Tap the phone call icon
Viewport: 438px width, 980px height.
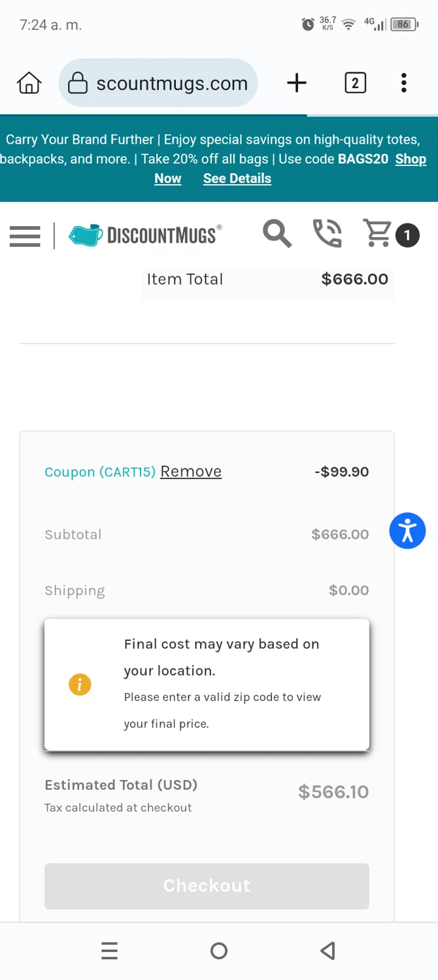click(328, 234)
